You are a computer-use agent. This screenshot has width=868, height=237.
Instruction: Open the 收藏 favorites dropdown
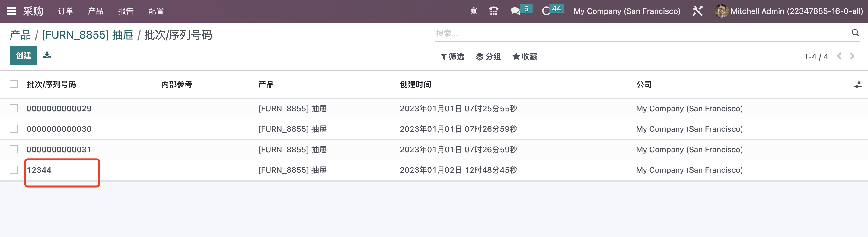pos(525,57)
